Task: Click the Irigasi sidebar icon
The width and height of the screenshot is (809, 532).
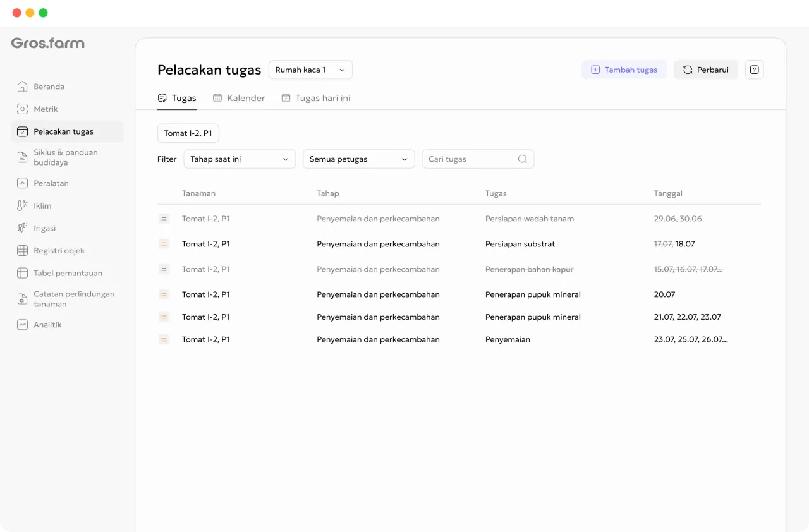Action: click(x=22, y=228)
